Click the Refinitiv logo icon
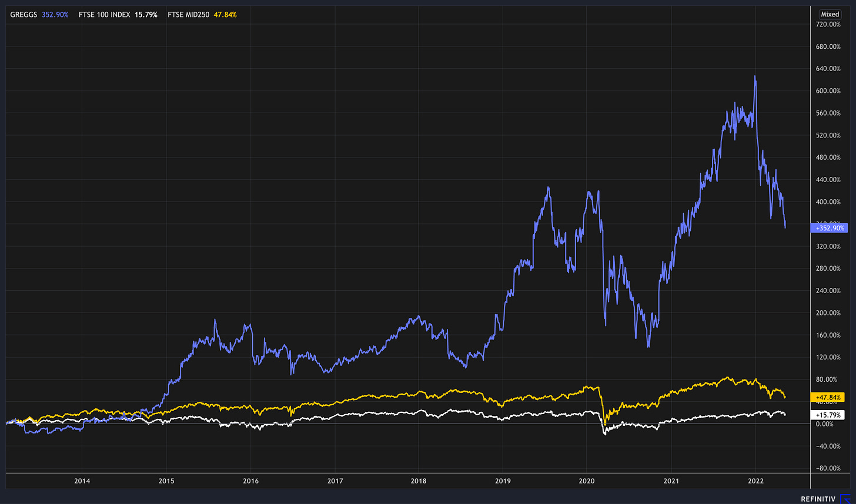Image resolution: width=856 pixels, height=504 pixels. 847,499
